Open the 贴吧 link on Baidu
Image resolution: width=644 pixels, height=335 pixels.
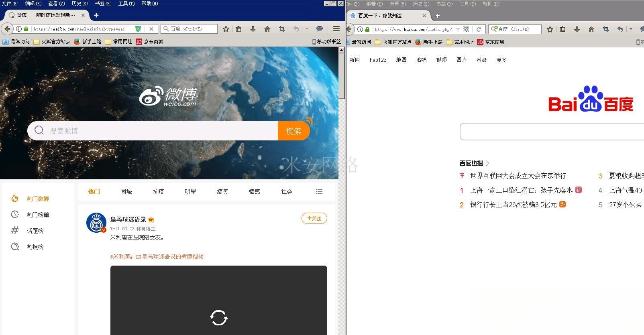421,60
